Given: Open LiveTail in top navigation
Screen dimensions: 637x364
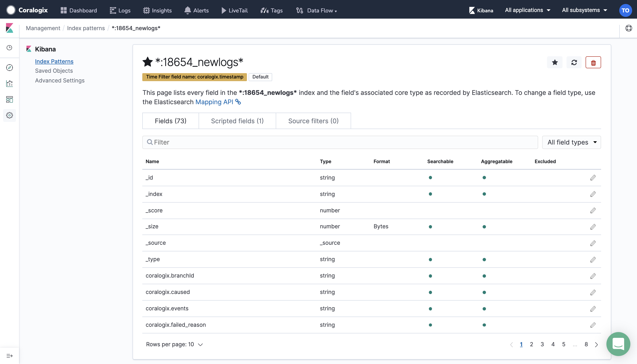Looking at the screenshot, I should click(x=234, y=10).
